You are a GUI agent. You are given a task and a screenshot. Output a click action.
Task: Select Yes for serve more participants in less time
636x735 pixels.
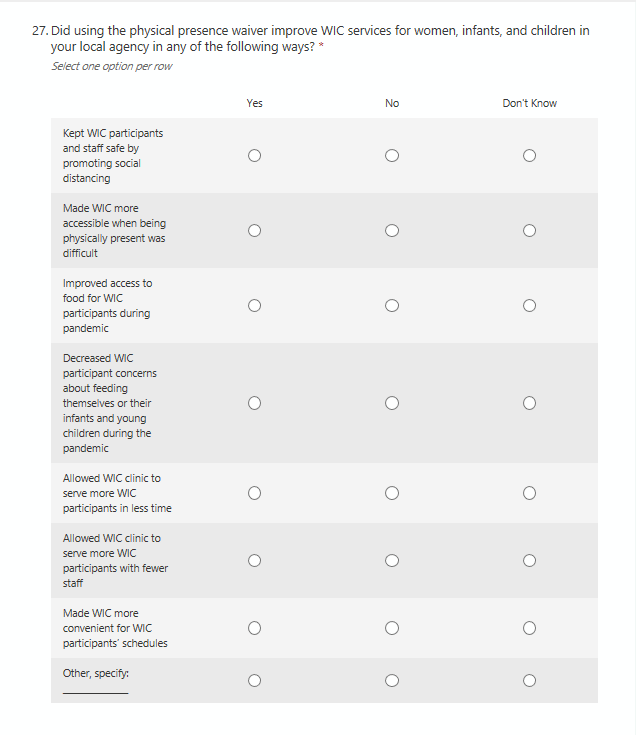255,493
